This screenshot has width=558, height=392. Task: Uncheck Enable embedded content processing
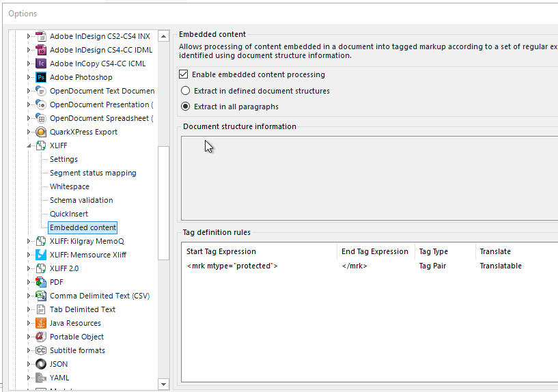[x=183, y=74]
